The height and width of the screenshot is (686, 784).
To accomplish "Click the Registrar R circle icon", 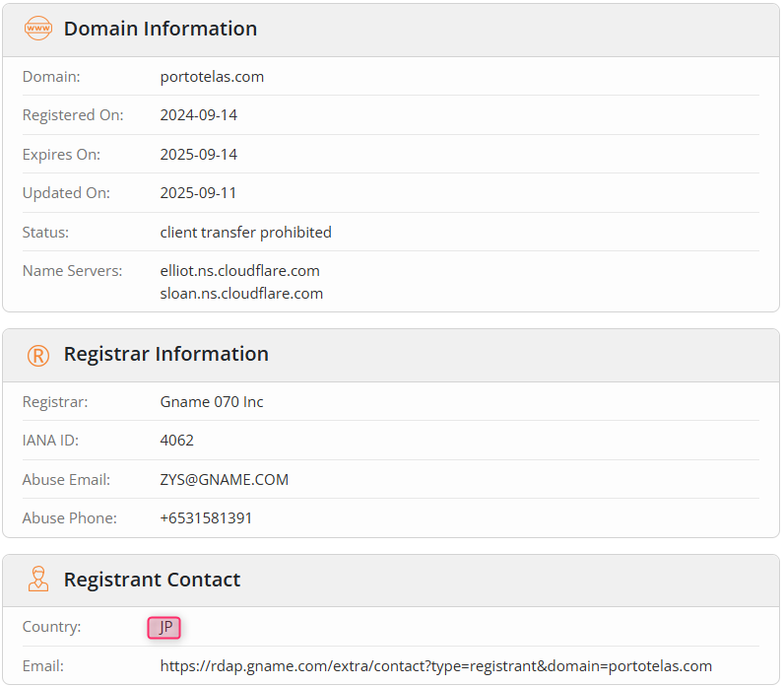I will point(38,356).
